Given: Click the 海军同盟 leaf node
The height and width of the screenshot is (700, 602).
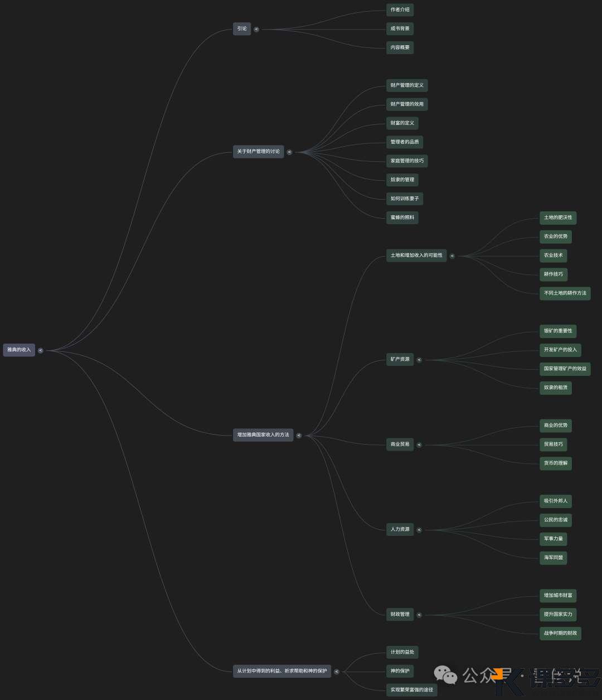Looking at the screenshot, I should coord(553,558).
